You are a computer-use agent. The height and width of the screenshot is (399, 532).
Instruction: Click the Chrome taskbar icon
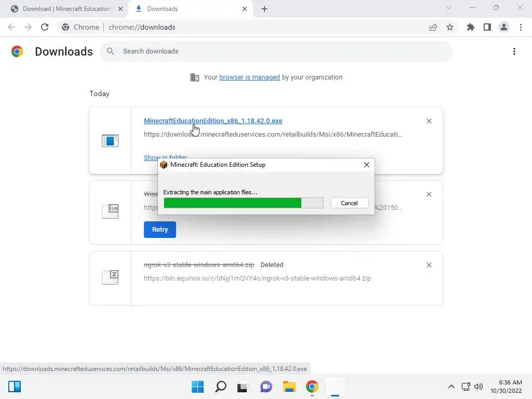[x=312, y=387]
